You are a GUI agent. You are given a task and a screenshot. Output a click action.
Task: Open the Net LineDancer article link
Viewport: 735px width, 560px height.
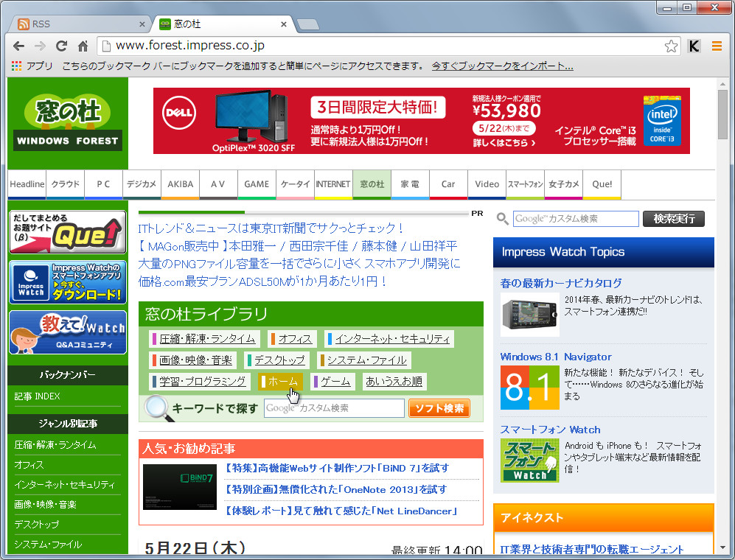pyautogui.click(x=341, y=511)
